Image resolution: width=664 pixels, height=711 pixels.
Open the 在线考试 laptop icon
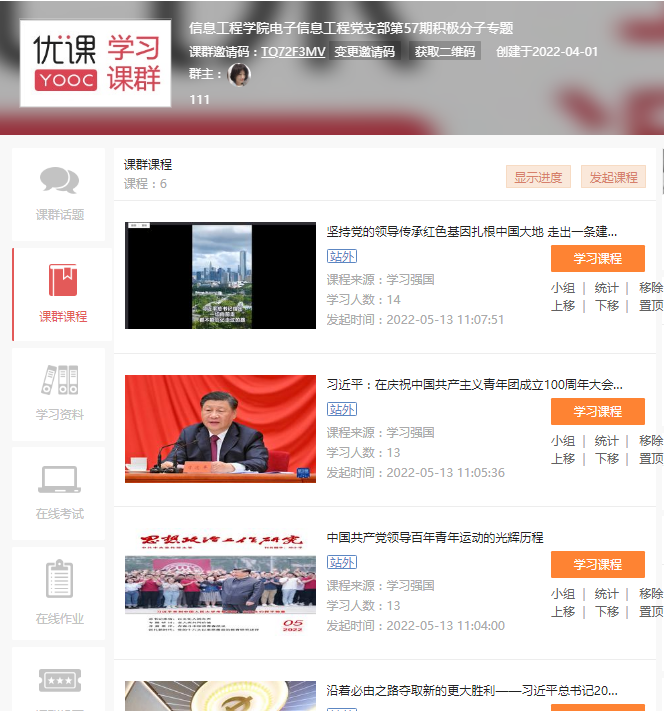point(59,479)
